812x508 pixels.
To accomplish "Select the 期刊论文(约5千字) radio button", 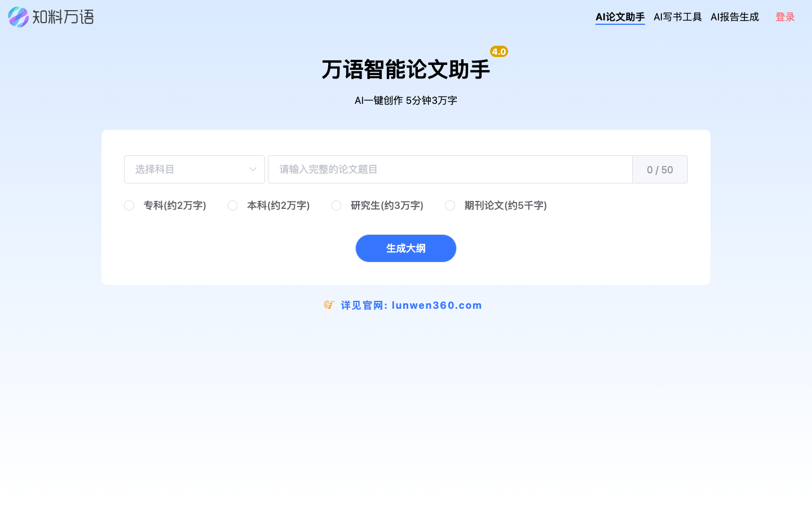I will click(x=450, y=205).
